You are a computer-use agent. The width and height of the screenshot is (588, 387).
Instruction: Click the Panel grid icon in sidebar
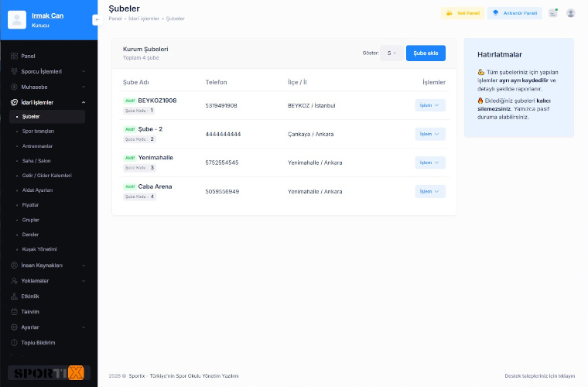tap(14, 56)
